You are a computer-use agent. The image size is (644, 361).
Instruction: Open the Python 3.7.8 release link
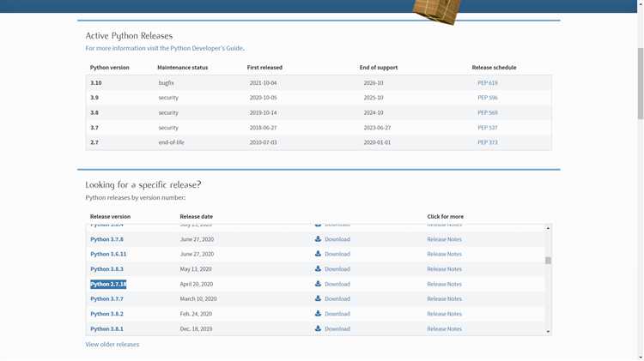(106, 239)
